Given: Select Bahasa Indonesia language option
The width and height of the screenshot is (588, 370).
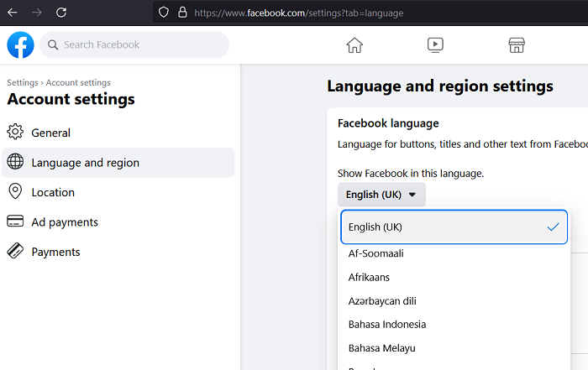Looking at the screenshot, I should pyautogui.click(x=387, y=324).
